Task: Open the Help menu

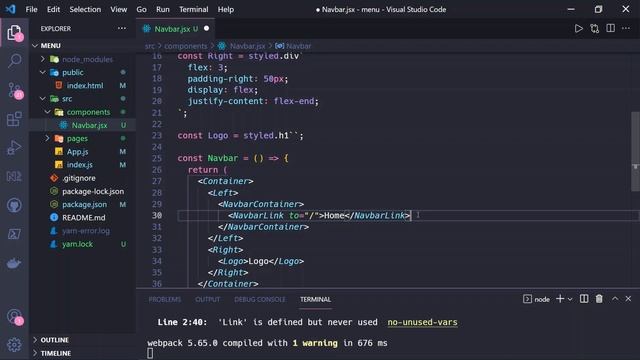Action: coord(225,9)
